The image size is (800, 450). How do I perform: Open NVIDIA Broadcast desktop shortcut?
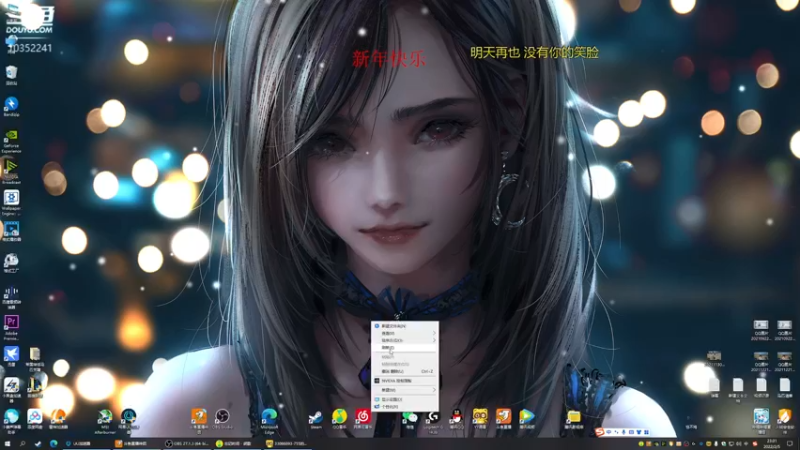[x=11, y=171]
